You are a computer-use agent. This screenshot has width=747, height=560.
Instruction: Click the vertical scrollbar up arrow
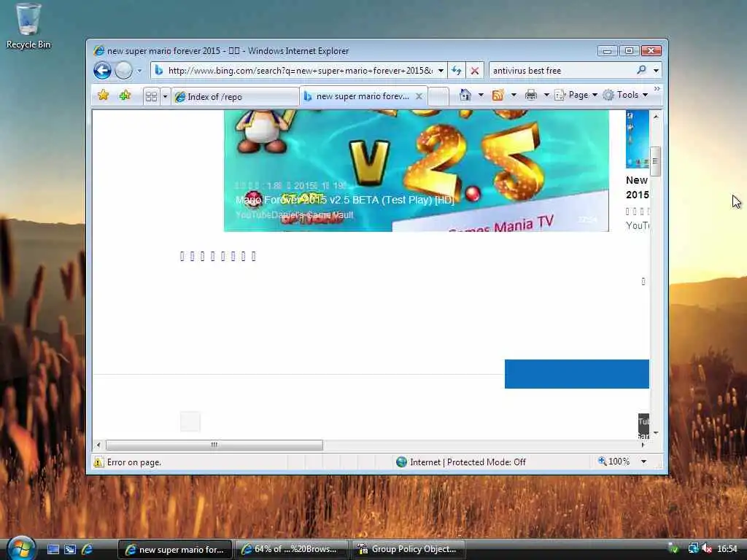click(x=656, y=116)
